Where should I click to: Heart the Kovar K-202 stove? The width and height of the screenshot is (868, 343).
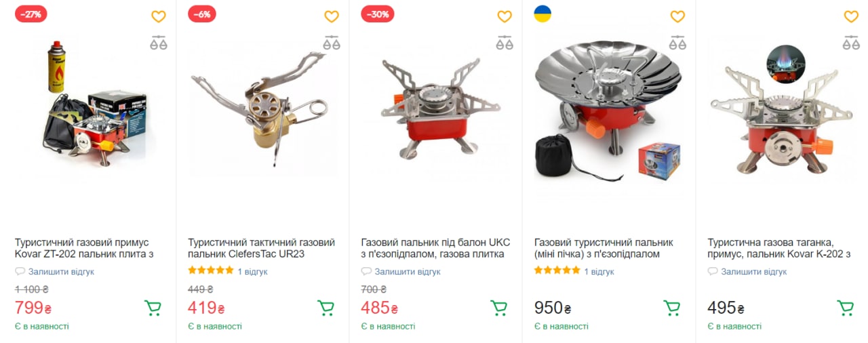851,16
